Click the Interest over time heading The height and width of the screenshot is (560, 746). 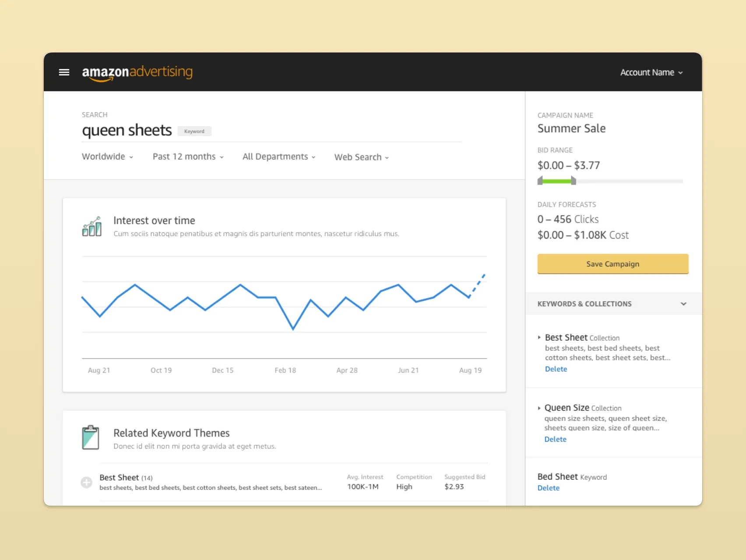(x=155, y=220)
